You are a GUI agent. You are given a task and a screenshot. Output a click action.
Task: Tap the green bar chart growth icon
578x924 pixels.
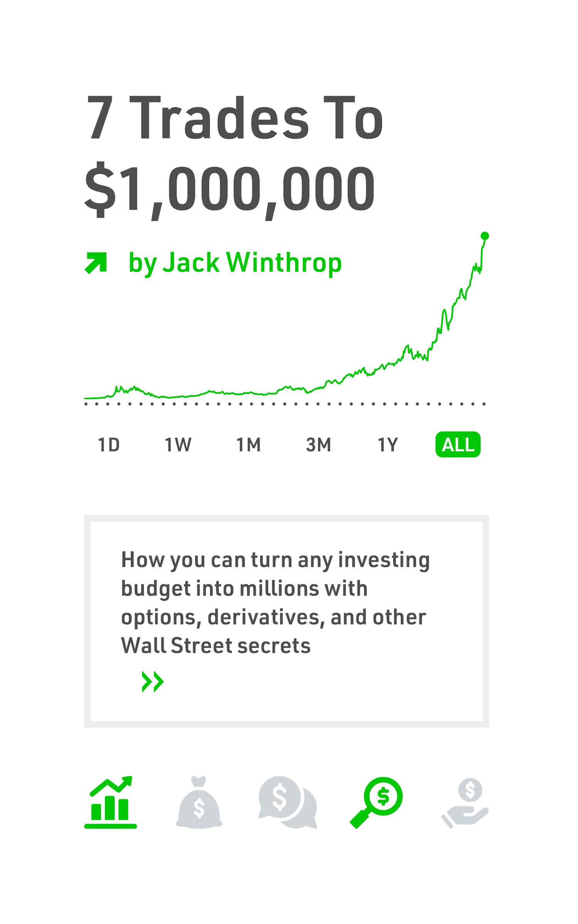point(111,802)
